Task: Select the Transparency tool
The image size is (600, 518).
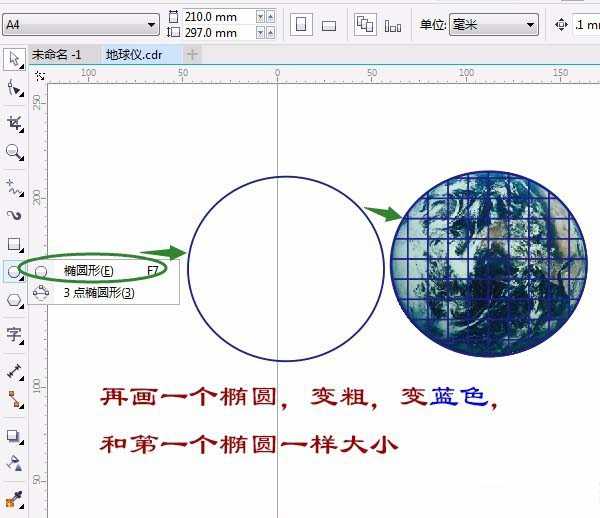Action: pyautogui.click(x=14, y=463)
